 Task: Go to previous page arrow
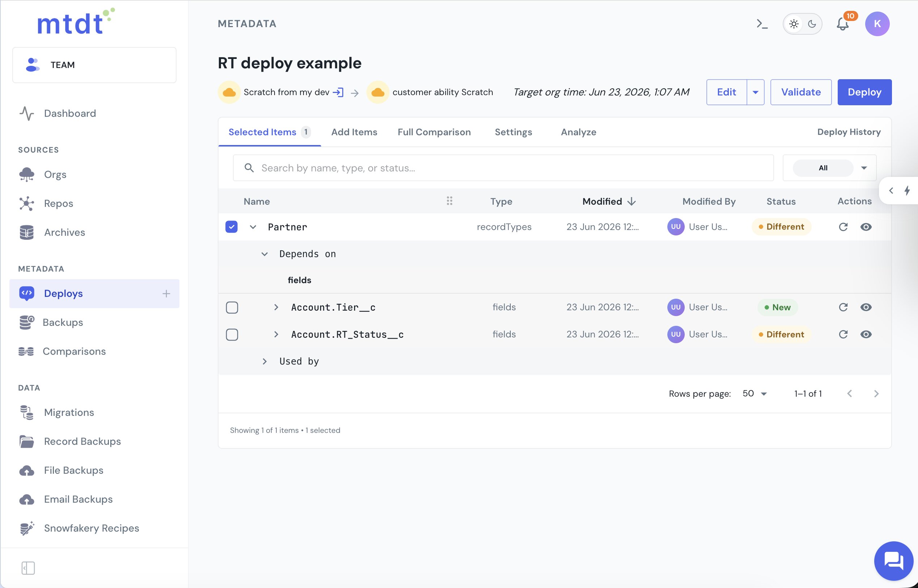pyautogui.click(x=849, y=394)
